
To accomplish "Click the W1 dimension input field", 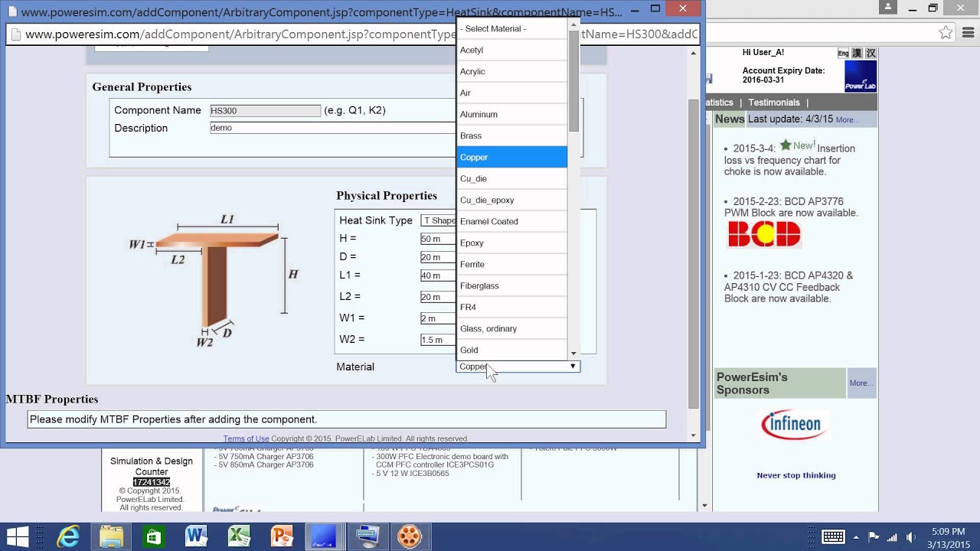I will pos(439,318).
